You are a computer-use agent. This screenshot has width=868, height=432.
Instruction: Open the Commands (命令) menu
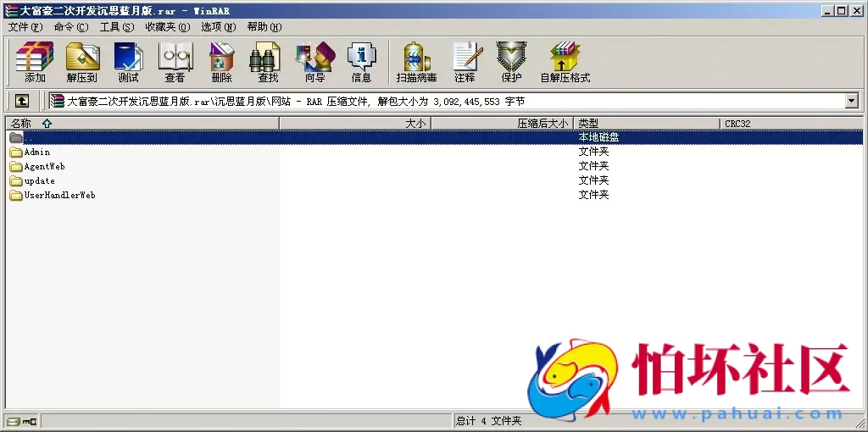point(71,26)
